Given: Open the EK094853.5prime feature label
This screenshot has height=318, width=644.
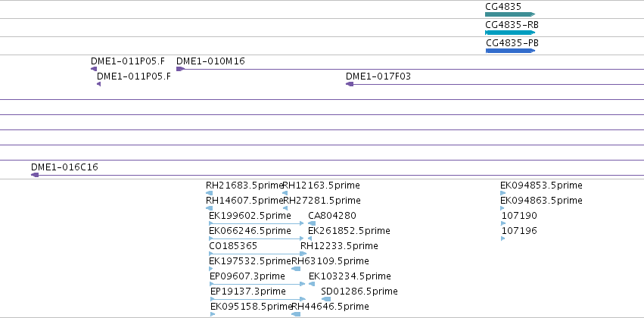Looking at the screenshot, I should pos(541,185).
